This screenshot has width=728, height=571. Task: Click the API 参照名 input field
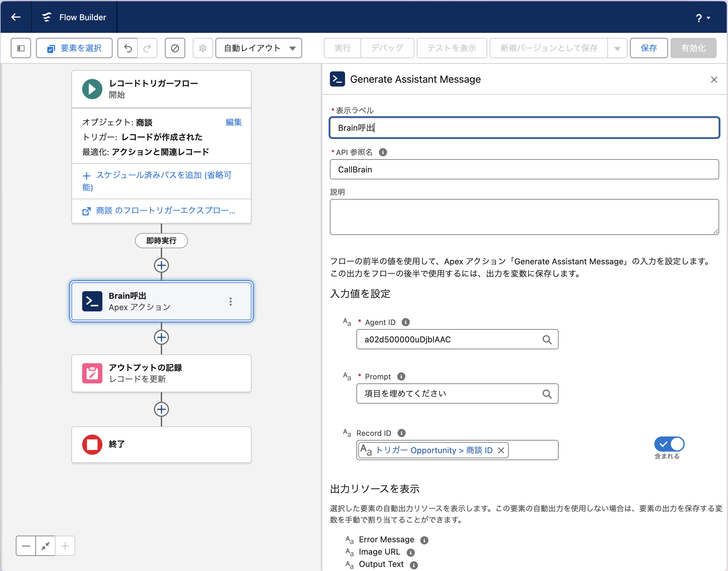tap(524, 170)
